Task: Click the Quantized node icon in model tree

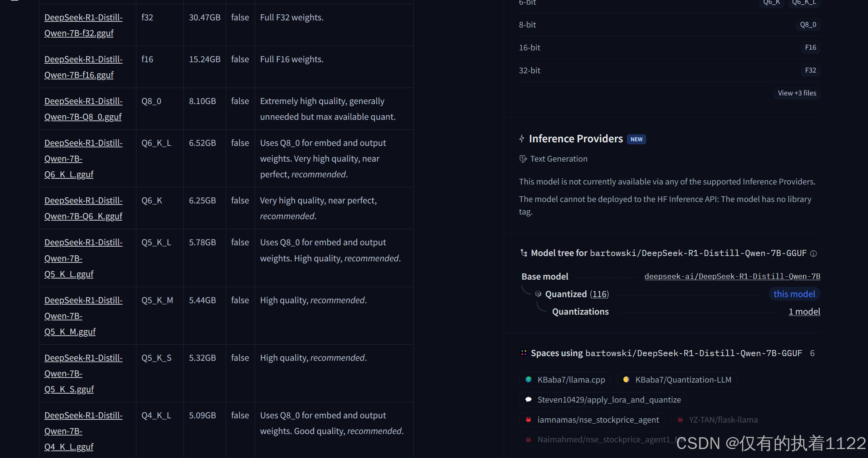Action: pyautogui.click(x=538, y=294)
